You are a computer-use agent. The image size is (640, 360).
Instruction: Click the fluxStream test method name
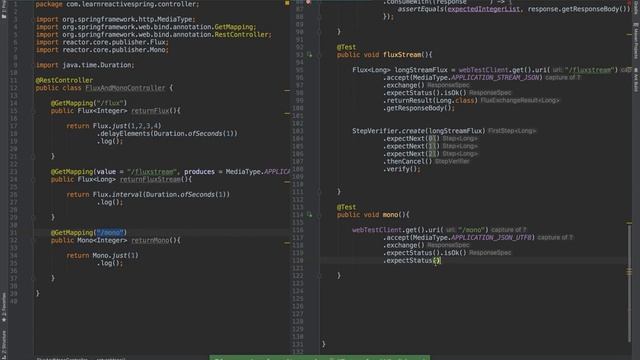[402, 55]
